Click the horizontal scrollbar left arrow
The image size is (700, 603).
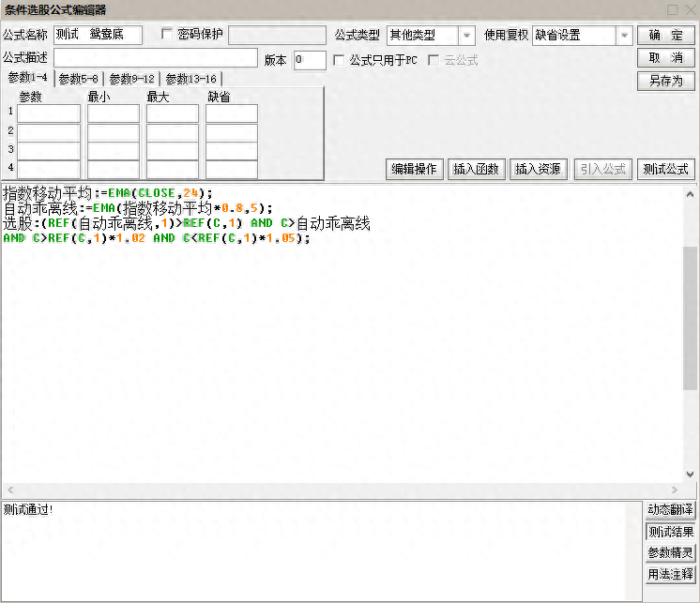pyautogui.click(x=9, y=490)
